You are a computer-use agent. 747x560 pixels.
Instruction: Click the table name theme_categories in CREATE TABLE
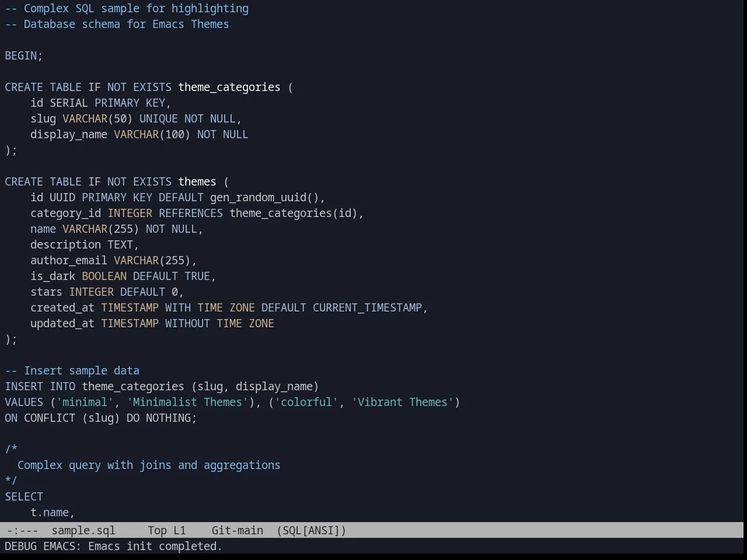click(229, 87)
